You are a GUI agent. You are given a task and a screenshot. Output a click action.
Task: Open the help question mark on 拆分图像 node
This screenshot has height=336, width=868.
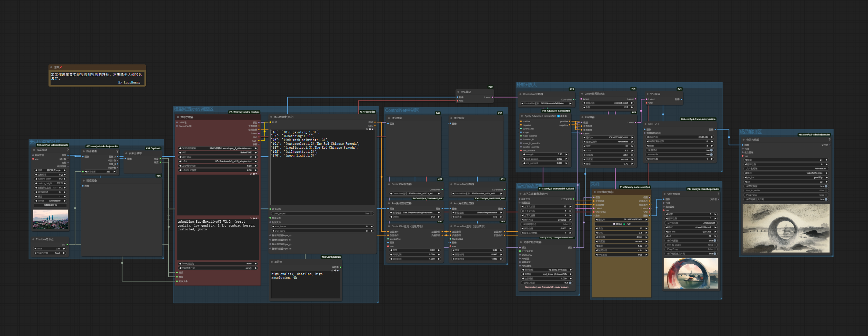tap(117, 151)
